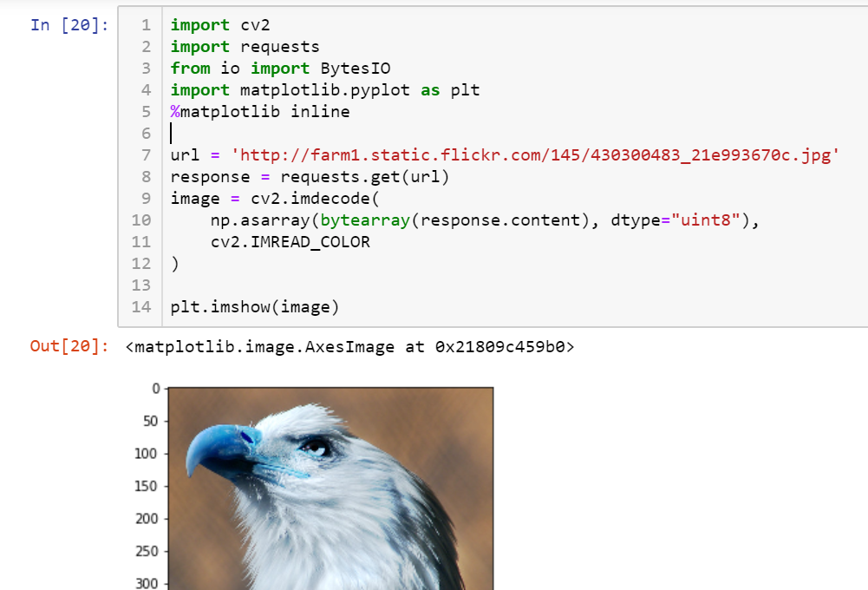The image size is (868, 590).
Task: Click the flickr image URL string
Action: point(535,155)
